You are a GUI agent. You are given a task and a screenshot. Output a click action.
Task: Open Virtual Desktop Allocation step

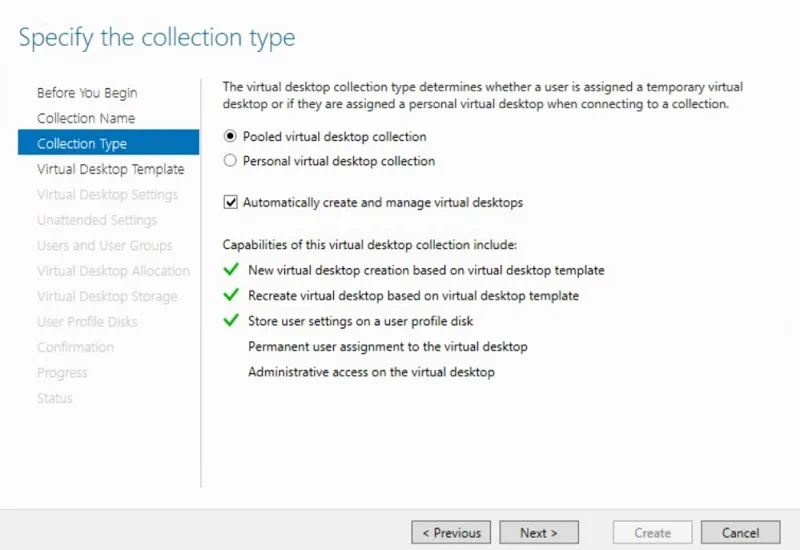pos(113,271)
